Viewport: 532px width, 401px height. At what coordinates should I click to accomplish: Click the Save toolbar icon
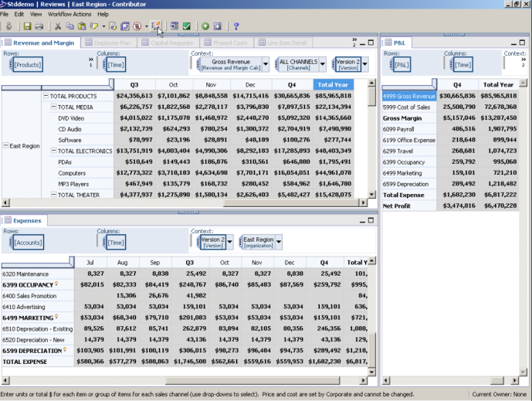click(x=27, y=26)
